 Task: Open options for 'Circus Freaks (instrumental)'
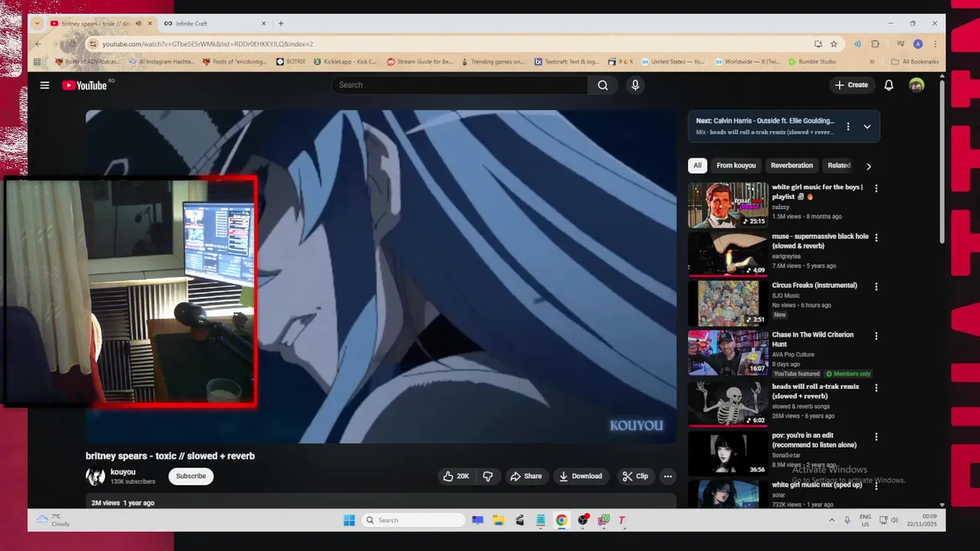pos(877,287)
